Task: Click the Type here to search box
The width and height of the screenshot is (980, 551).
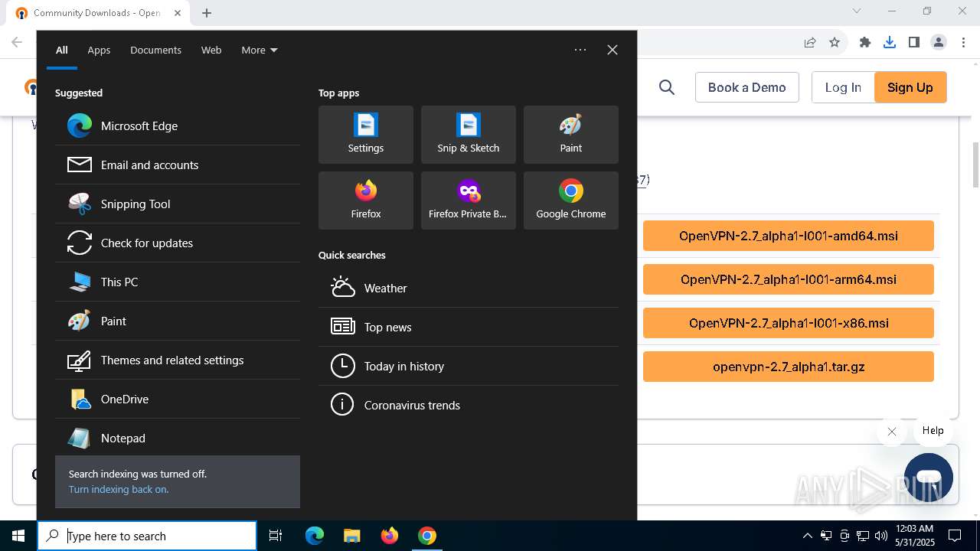Action: click(147, 536)
